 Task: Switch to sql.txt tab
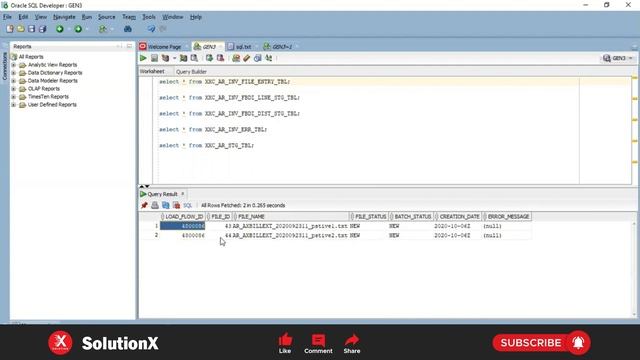(243, 47)
